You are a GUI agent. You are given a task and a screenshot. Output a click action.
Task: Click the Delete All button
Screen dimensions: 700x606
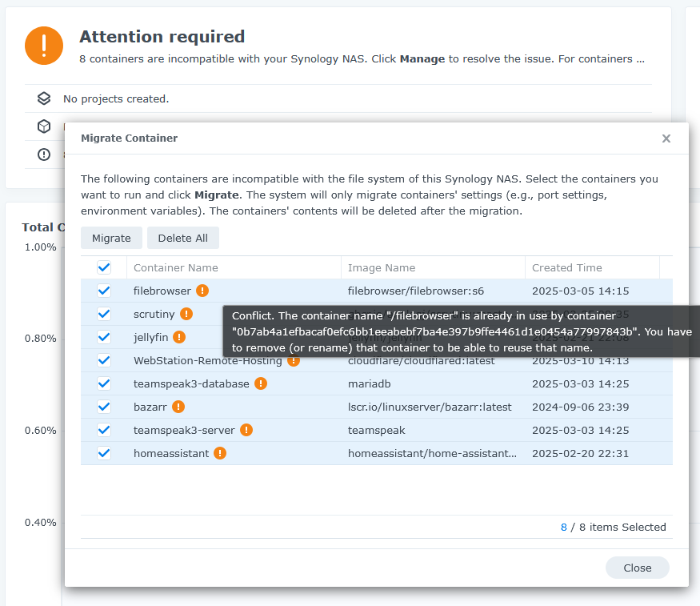click(183, 238)
